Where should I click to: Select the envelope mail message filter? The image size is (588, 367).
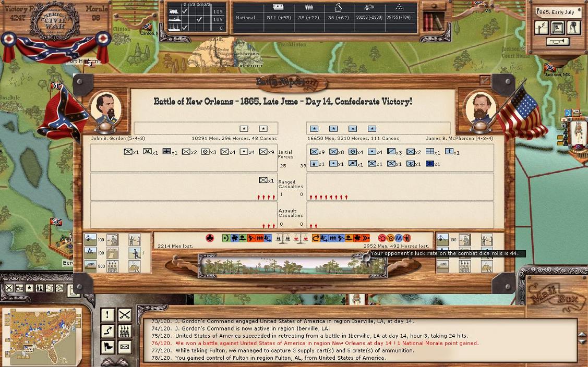point(124,347)
